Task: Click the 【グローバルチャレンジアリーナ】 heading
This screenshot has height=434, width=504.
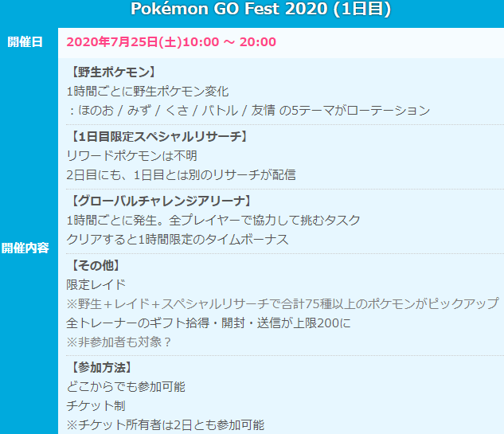Action: [x=160, y=201]
